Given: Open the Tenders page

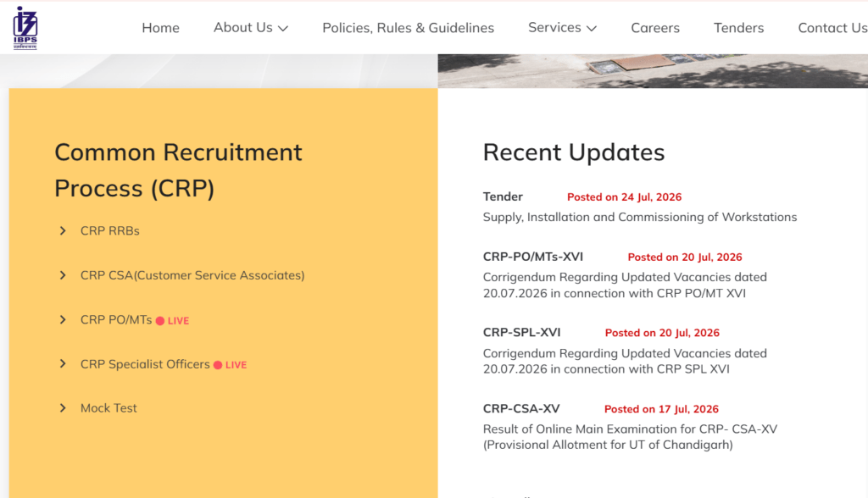Looking at the screenshot, I should pyautogui.click(x=738, y=28).
